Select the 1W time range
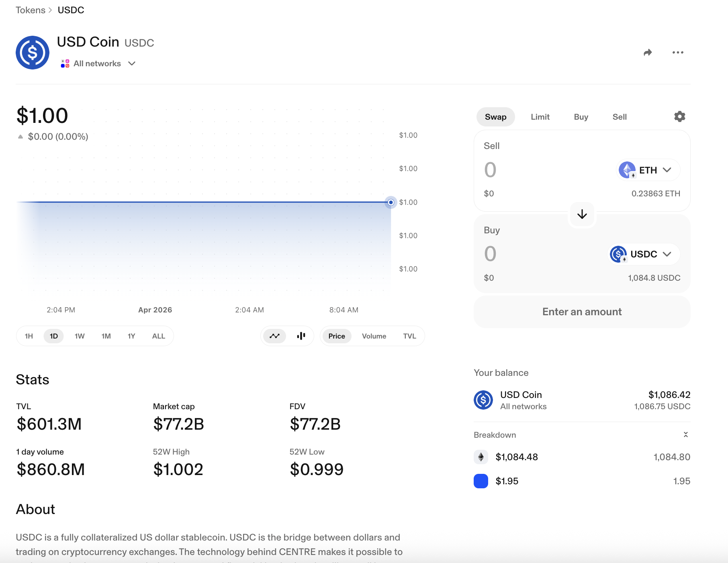The height and width of the screenshot is (563, 728). 80,336
